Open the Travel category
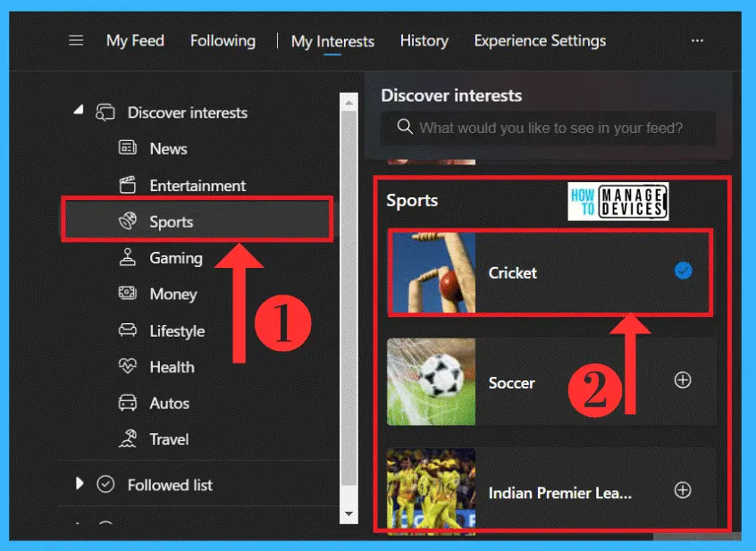This screenshot has height=551, width=756. (169, 439)
